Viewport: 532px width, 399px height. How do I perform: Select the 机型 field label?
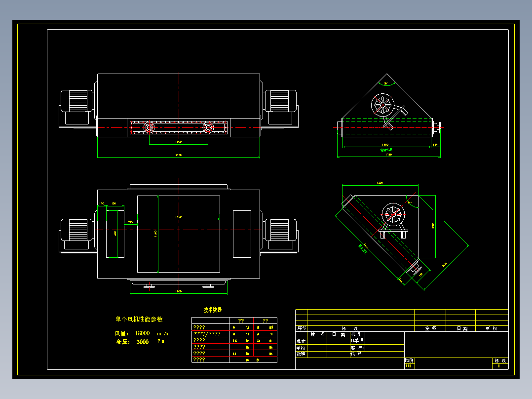pyautogui.click(x=356, y=334)
